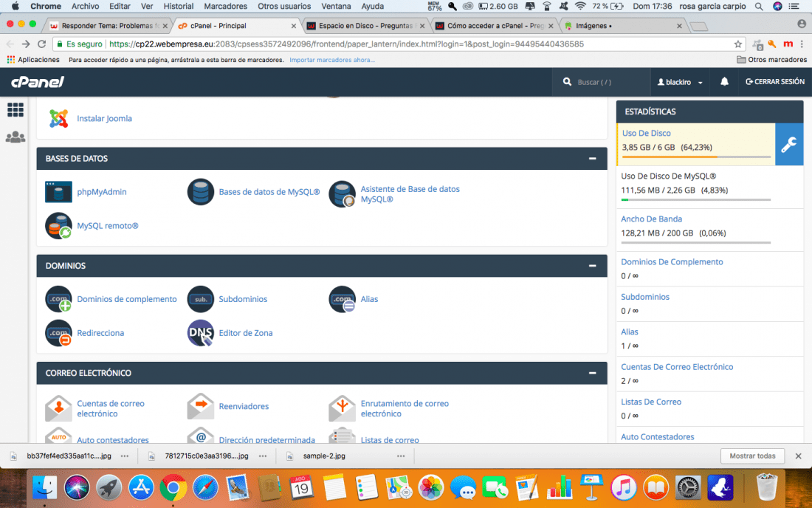
Task: Switch to the Imágenes tab
Action: [x=623, y=25]
